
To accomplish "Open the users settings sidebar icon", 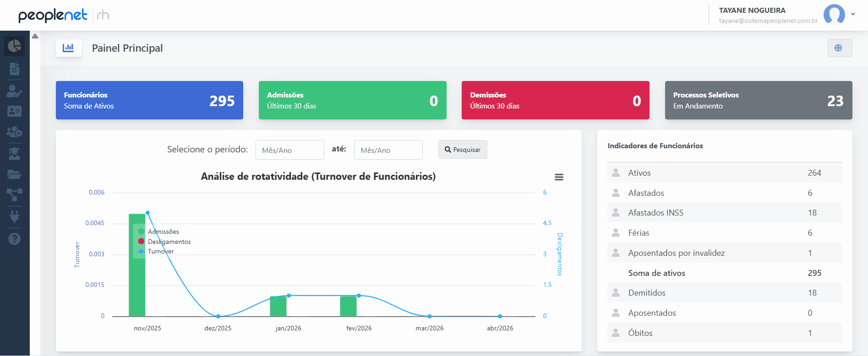I will coord(15,132).
